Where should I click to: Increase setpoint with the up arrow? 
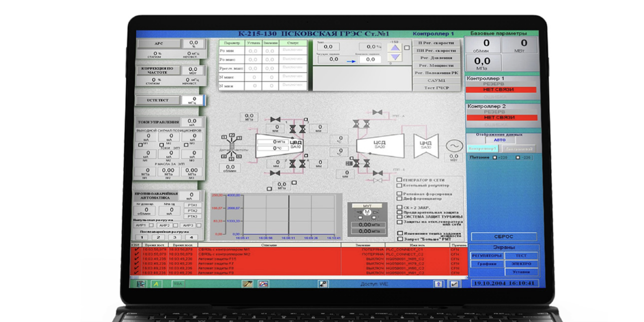(x=395, y=48)
